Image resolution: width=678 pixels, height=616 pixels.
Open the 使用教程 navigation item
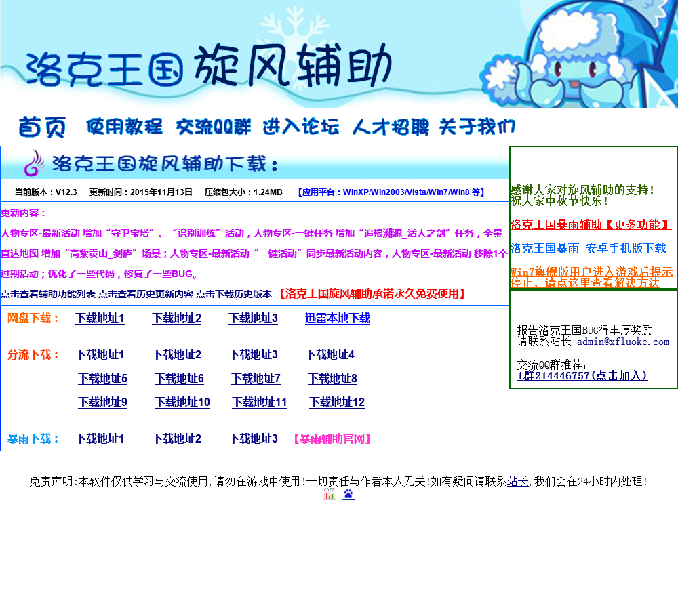tap(124, 127)
